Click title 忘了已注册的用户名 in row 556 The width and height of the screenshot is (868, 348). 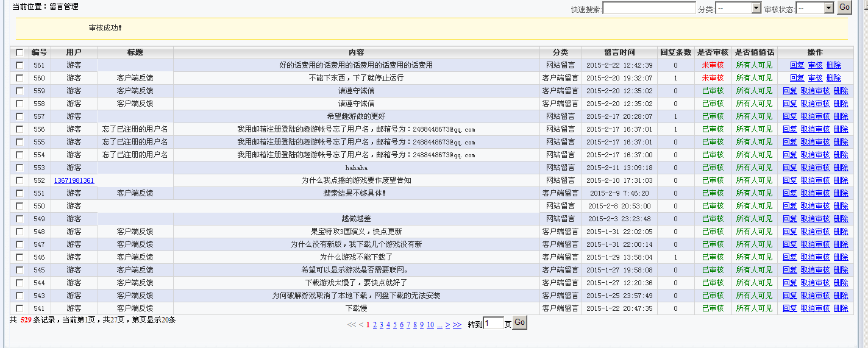tap(135, 129)
